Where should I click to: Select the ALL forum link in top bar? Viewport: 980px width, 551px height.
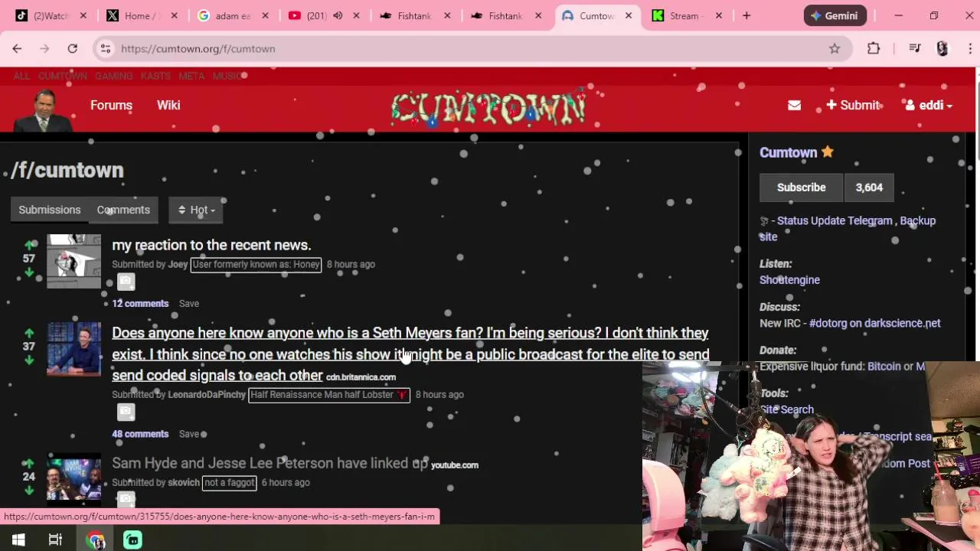(21, 76)
